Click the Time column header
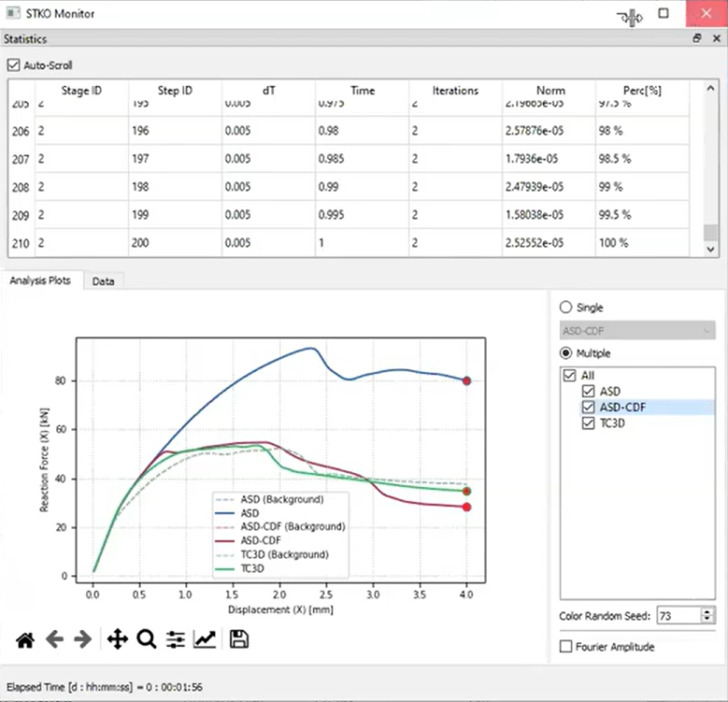Viewport: 728px width, 702px height. point(363,91)
